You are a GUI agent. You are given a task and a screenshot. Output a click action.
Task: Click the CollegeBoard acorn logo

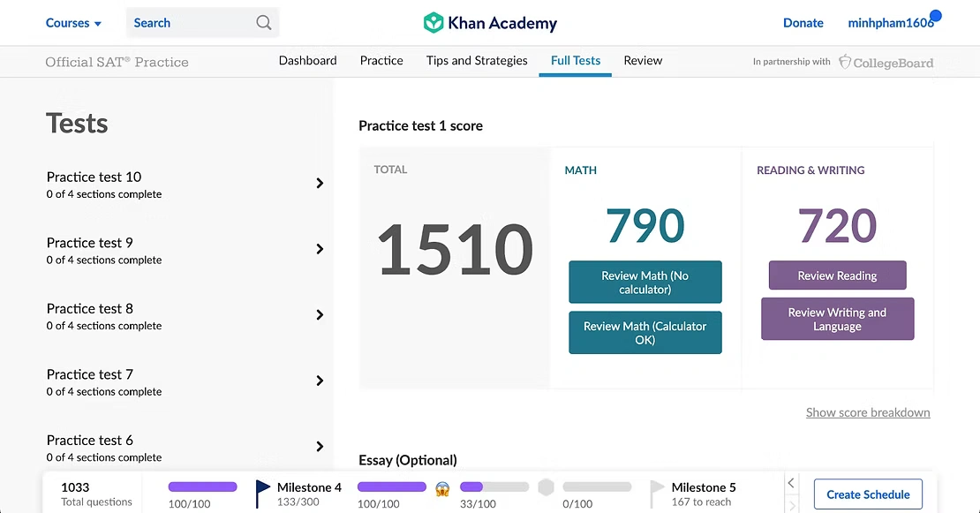tap(844, 61)
